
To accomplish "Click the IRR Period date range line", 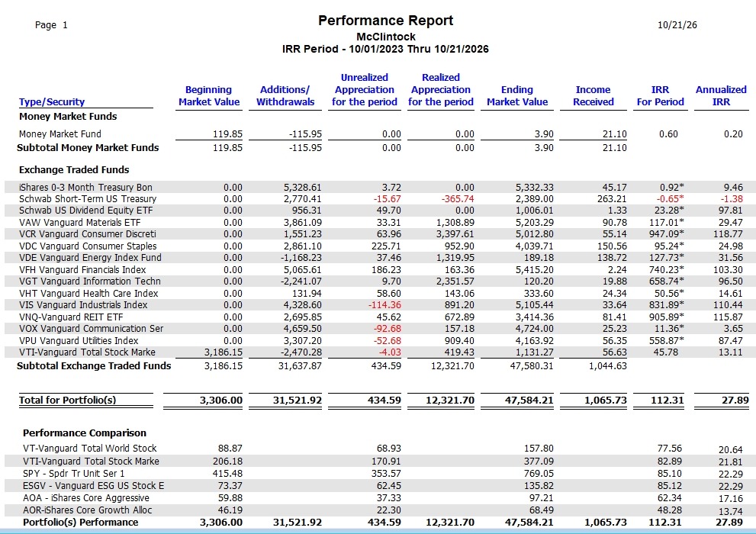I will pos(385,49).
